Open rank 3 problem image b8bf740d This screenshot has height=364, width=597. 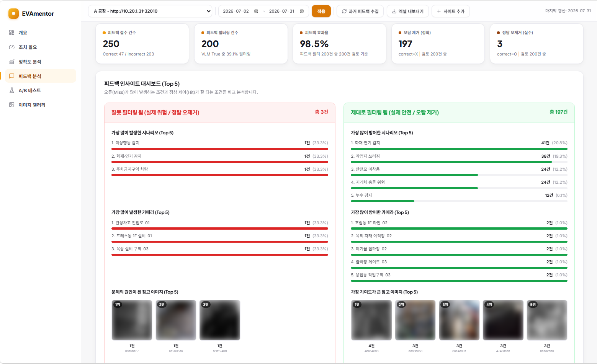(220, 320)
